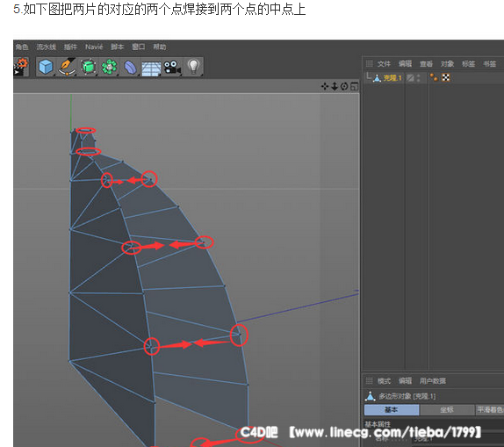Open Attribute Manager 用户数据 menu
This screenshot has height=447, width=504.
point(432,381)
